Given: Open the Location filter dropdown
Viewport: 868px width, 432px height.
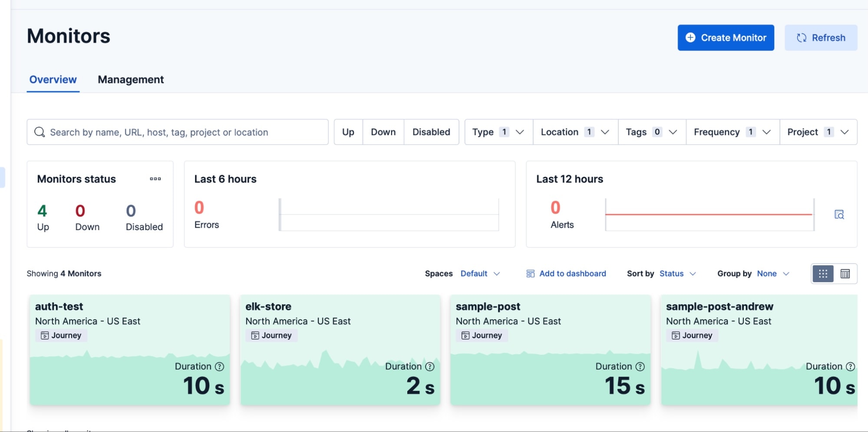Looking at the screenshot, I should 574,132.
